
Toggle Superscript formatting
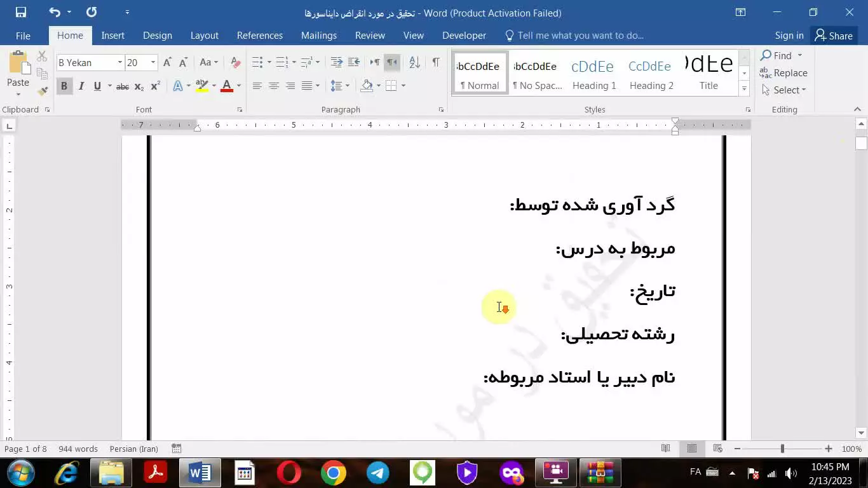click(155, 86)
